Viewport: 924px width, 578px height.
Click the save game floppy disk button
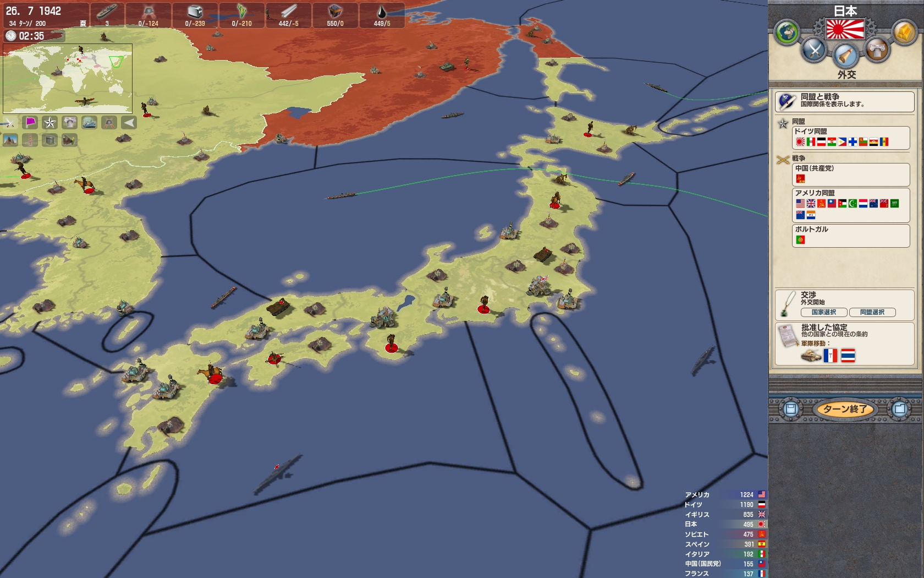pos(791,409)
